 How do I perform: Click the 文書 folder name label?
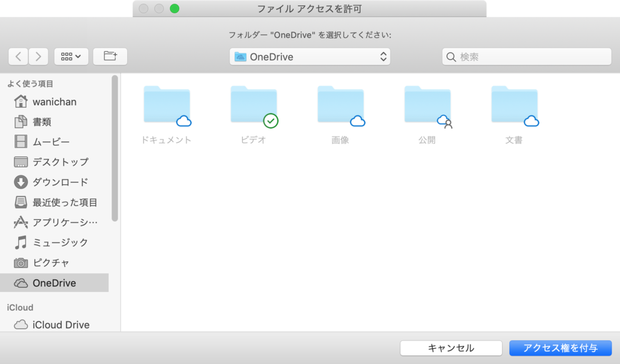pyautogui.click(x=514, y=140)
